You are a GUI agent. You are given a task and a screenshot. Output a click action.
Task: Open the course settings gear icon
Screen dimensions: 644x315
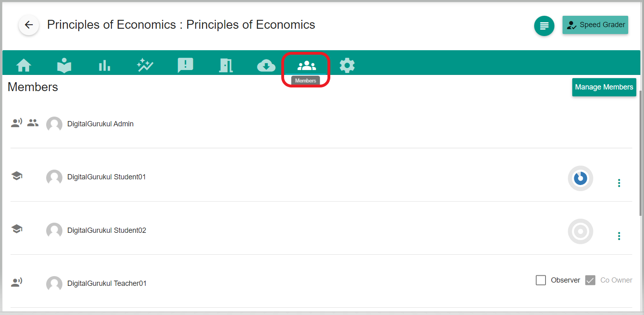tap(347, 65)
